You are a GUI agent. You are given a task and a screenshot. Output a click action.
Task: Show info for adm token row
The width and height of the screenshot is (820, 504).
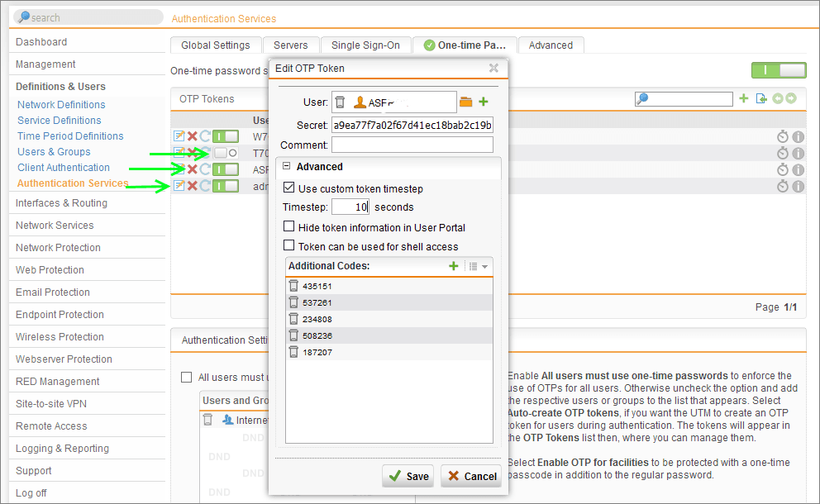798,186
